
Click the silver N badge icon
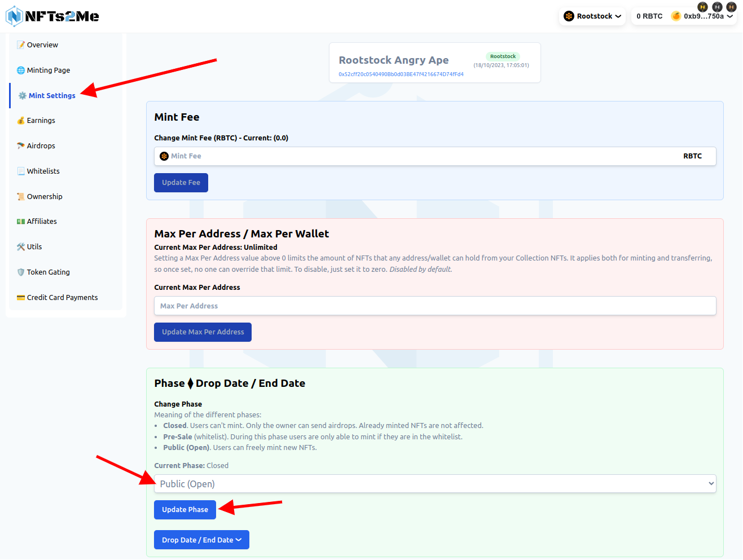[717, 7]
